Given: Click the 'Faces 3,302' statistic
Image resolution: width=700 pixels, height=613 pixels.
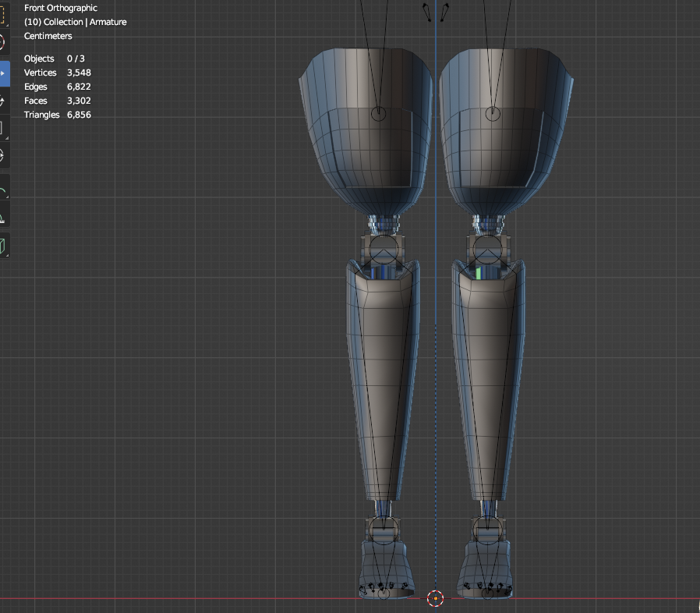Looking at the screenshot, I should coord(58,101).
